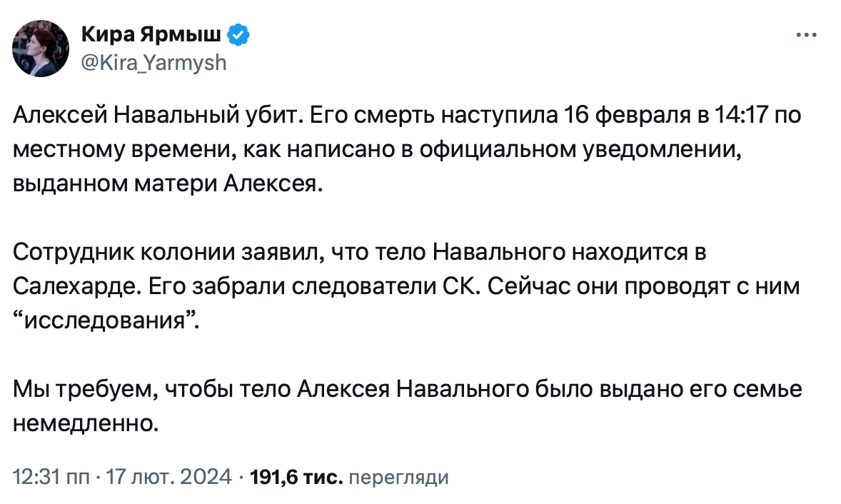The height and width of the screenshot is (504, 841).
Task: Click the date 17 лют. 2024
Action: [168, 476]
